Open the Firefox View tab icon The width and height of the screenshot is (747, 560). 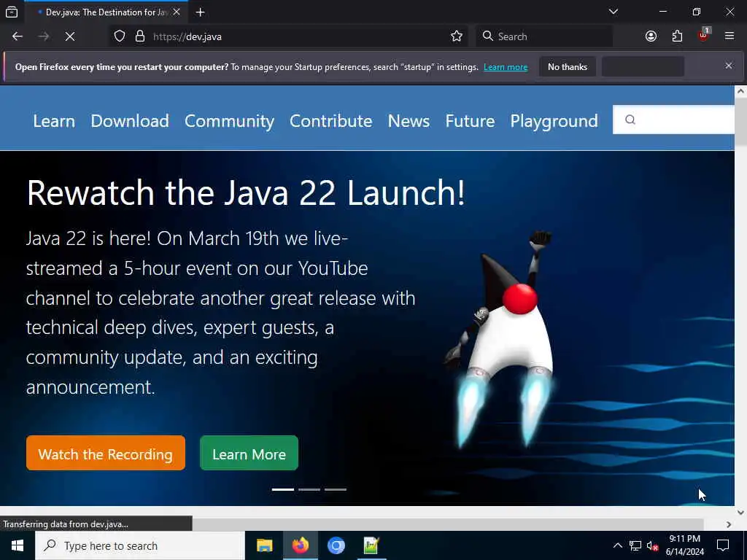coord(12,12)
